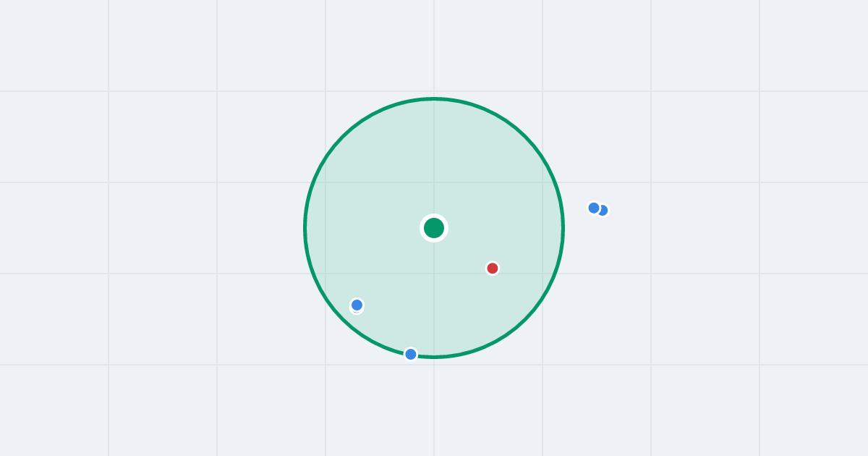Select the red dot marker inside the circle
Viewport: 868px width, 456px height.
(493, 269)
